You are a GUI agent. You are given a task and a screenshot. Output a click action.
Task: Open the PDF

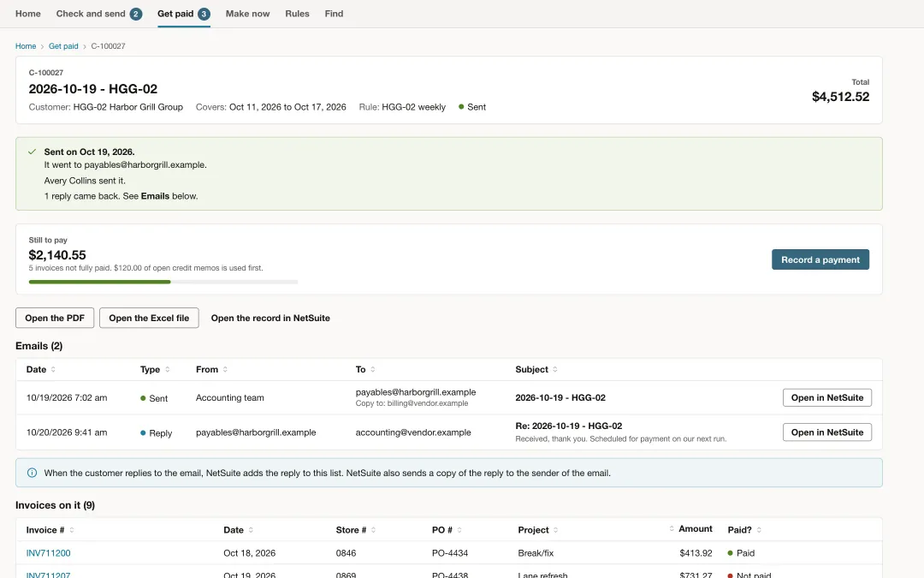55,318
